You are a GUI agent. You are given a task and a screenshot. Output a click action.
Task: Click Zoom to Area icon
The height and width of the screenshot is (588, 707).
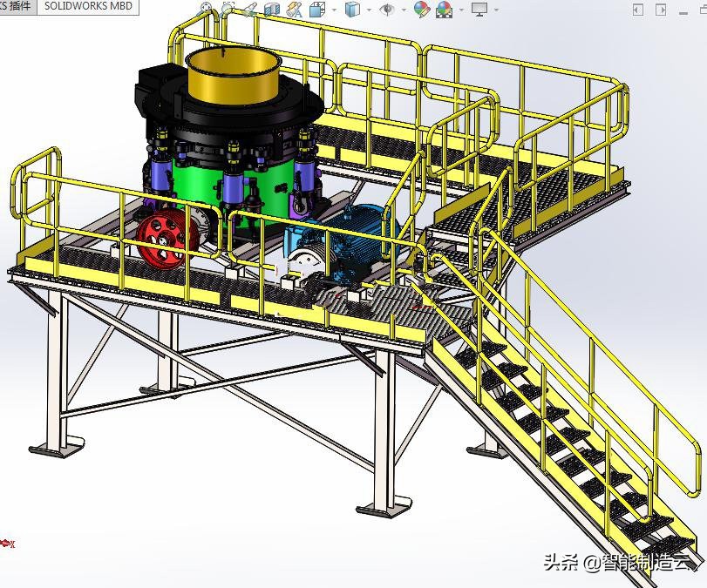tap(228, 9)
